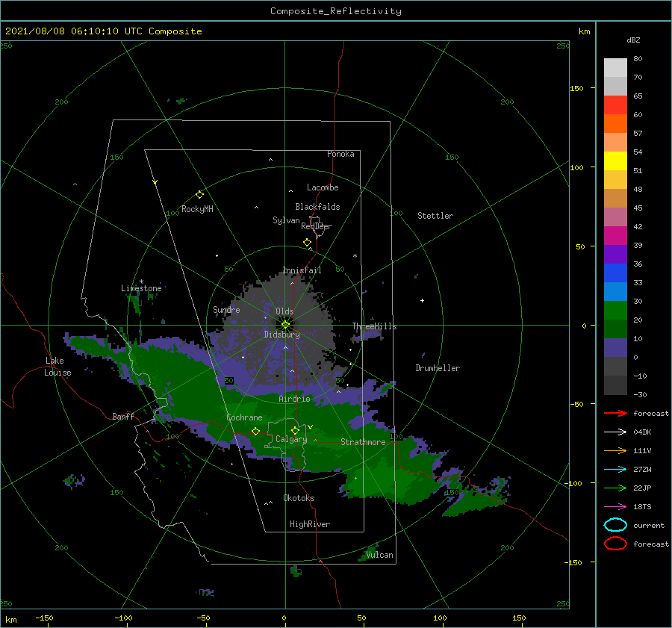Click the white plus marker west of Drumheller
Screen dimensions: 672x628
click(x=422, y=300)
